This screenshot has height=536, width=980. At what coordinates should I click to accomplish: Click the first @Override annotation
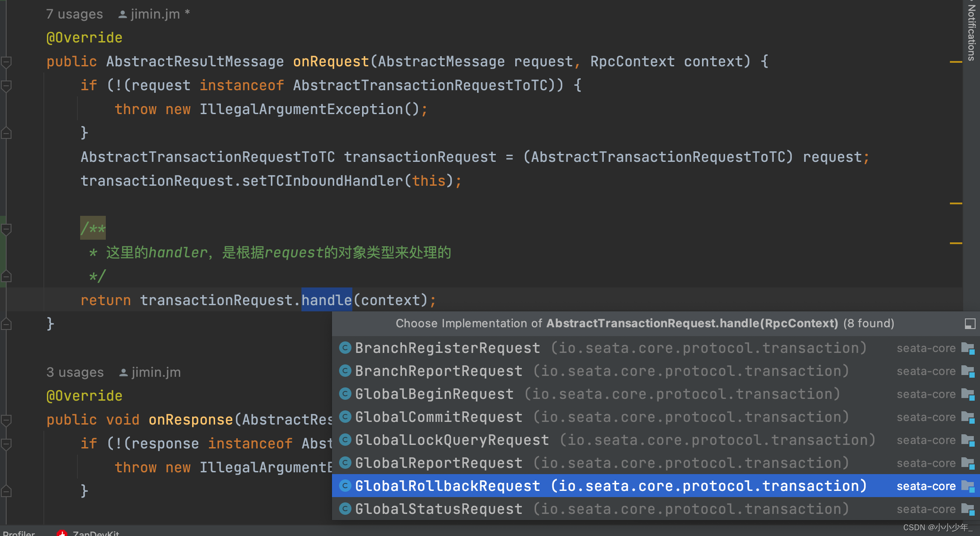[x=84, y=38]
